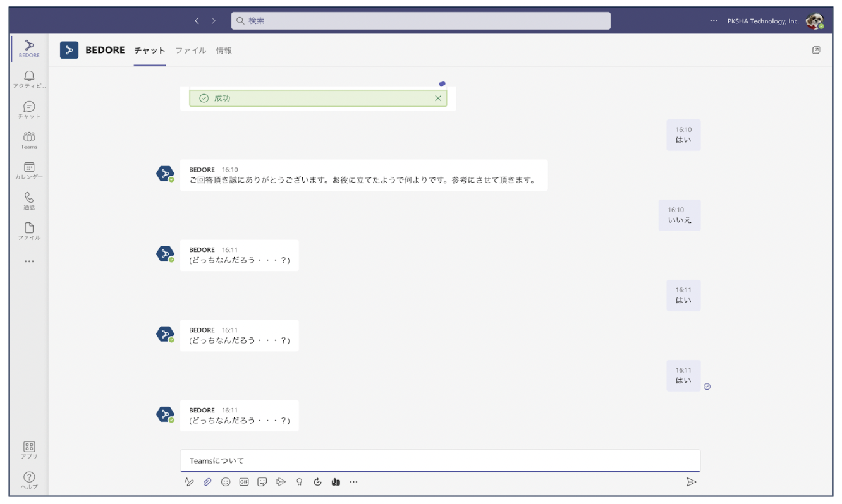Click the BEDORE app logo in header
Viewport: 842px width, 504px height.
69,50
